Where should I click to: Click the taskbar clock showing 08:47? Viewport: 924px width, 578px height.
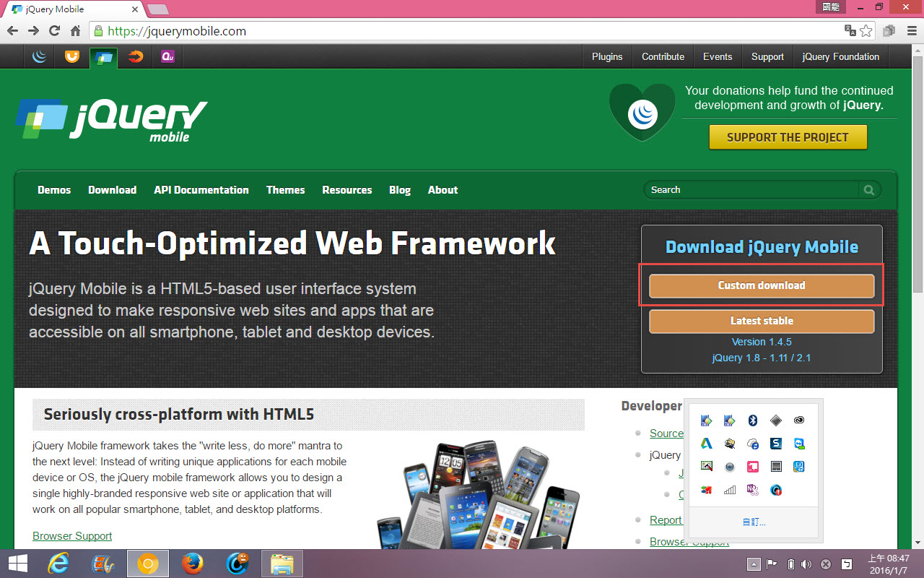click(x=889, y=564)
